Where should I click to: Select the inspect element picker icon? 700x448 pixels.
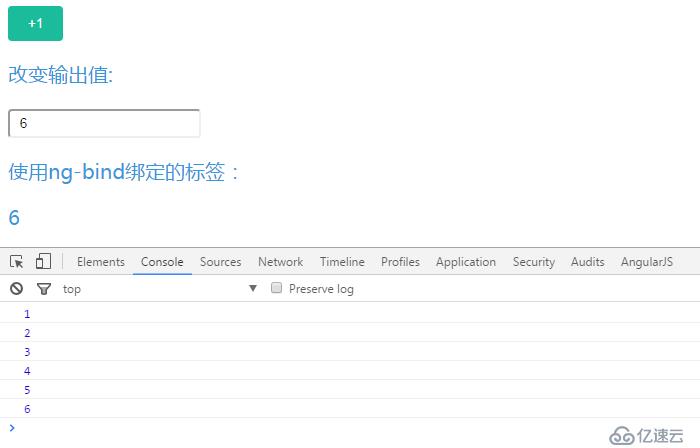point(17,261)
